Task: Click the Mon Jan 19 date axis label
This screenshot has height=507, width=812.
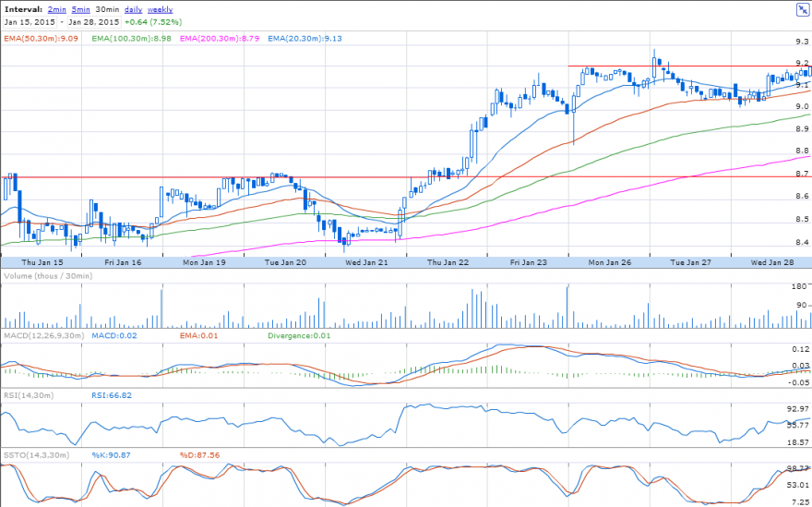Action: [204, 262]
